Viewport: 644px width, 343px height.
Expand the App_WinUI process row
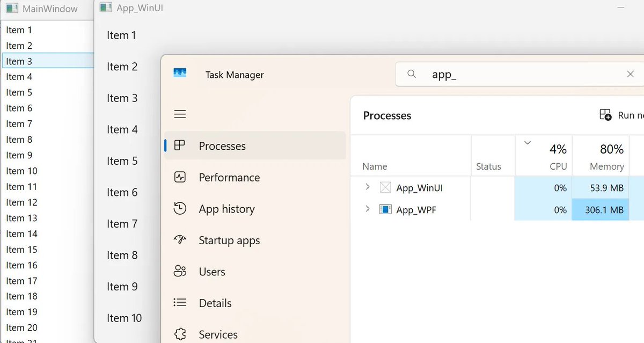point(368,187)
